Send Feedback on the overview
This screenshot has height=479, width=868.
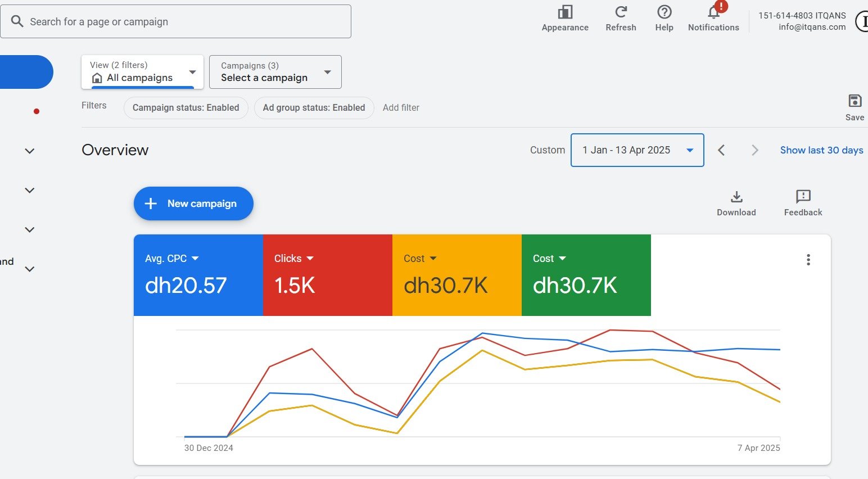(x=803, y=204)
